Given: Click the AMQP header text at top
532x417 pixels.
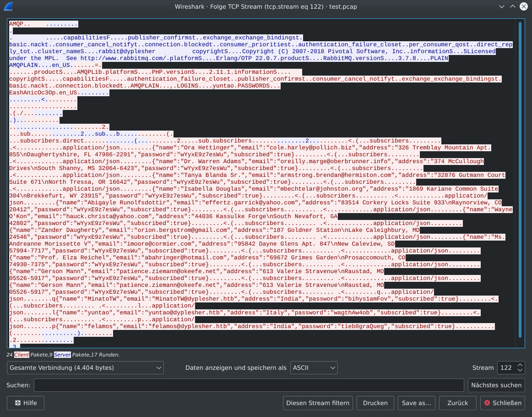Looking at the screenshot, I should click(x=16, y=24).
